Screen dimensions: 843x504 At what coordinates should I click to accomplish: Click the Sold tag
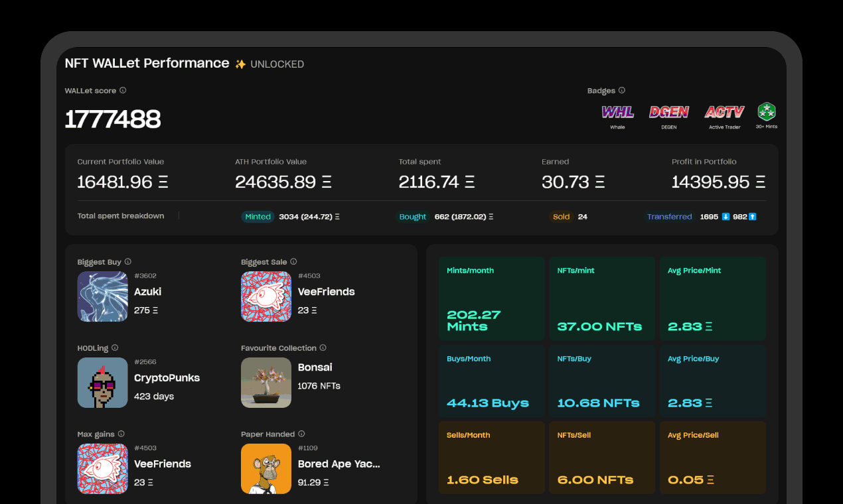(562, 217)
